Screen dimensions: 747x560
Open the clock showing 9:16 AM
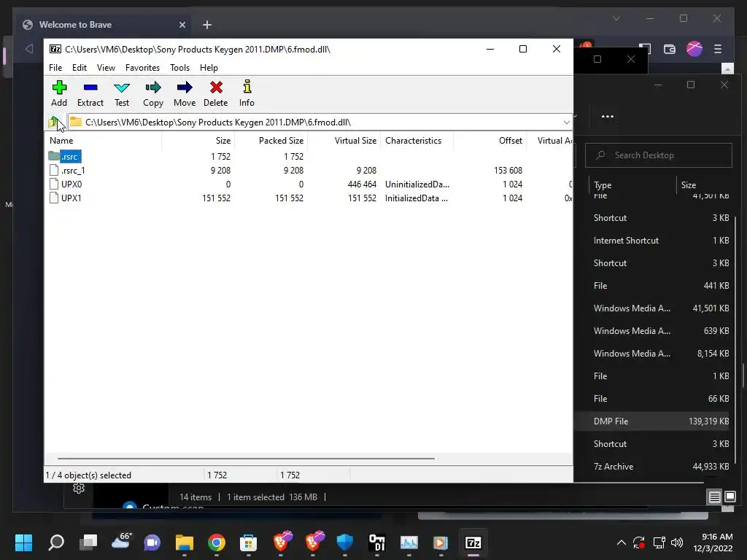pyautogui.click(x=713, y=542)
